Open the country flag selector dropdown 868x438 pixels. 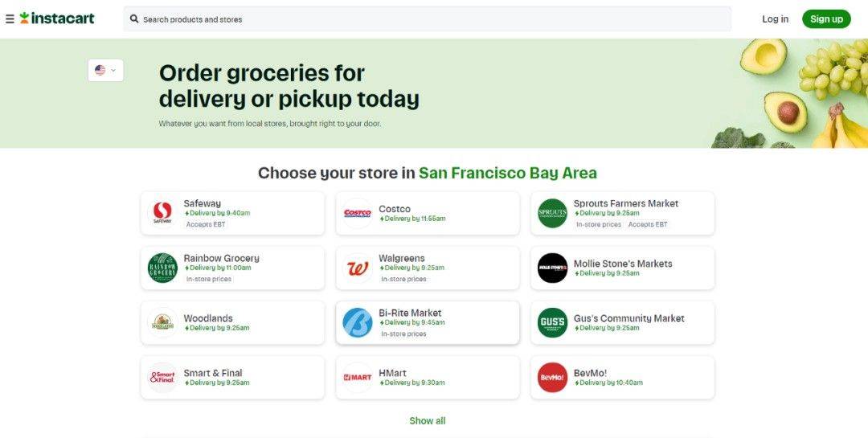point(105,70)
